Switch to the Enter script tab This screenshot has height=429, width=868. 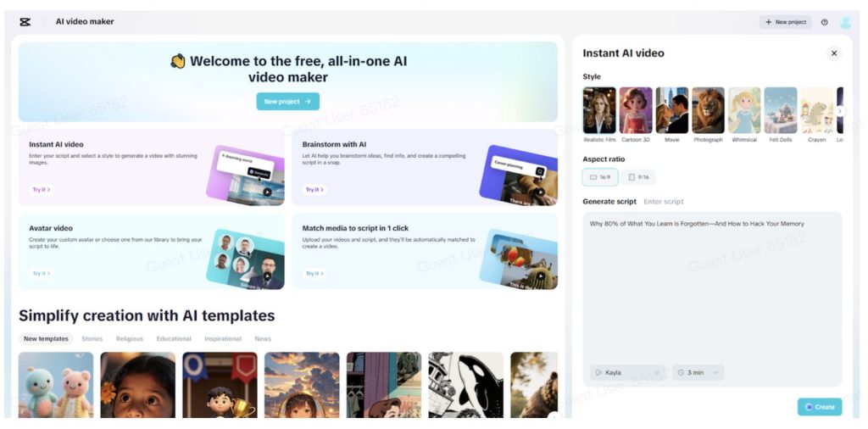pyautogui.click(x=663, y=202)
